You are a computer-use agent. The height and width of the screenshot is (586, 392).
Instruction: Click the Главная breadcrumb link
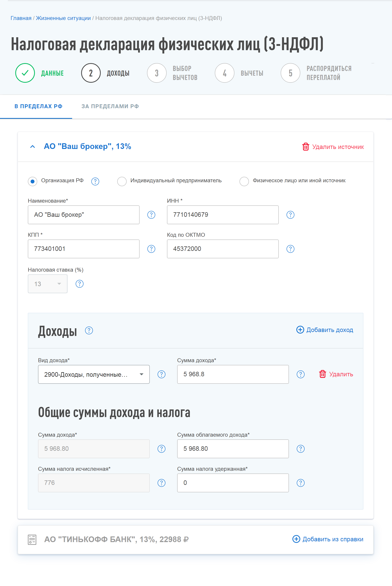21,18
